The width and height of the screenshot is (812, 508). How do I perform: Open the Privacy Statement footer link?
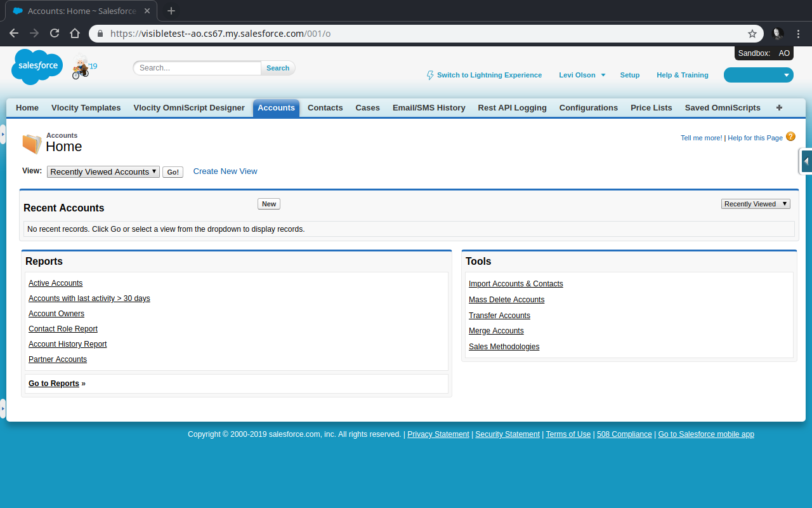[438, 434]
